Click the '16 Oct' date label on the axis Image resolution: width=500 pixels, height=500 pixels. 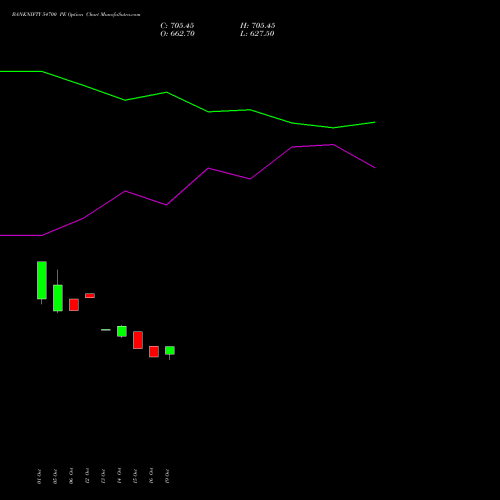[x=151, y=476]
